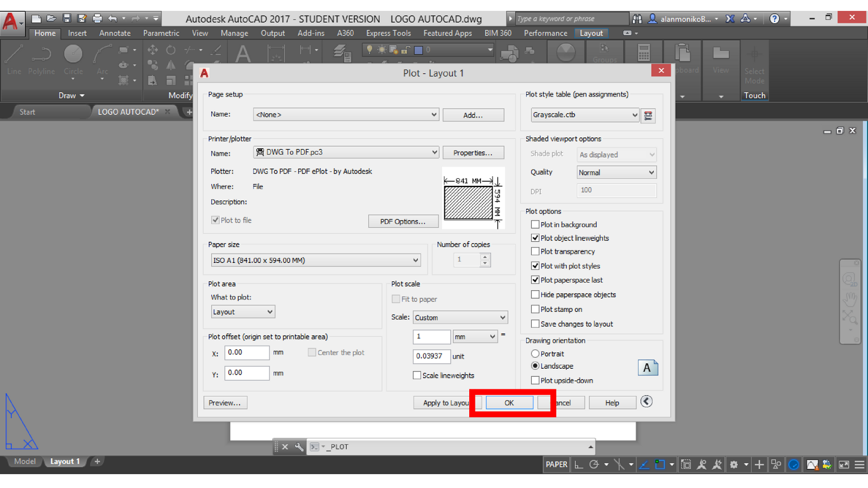Switch to the Annotate ribbon tab

[114, 33]
